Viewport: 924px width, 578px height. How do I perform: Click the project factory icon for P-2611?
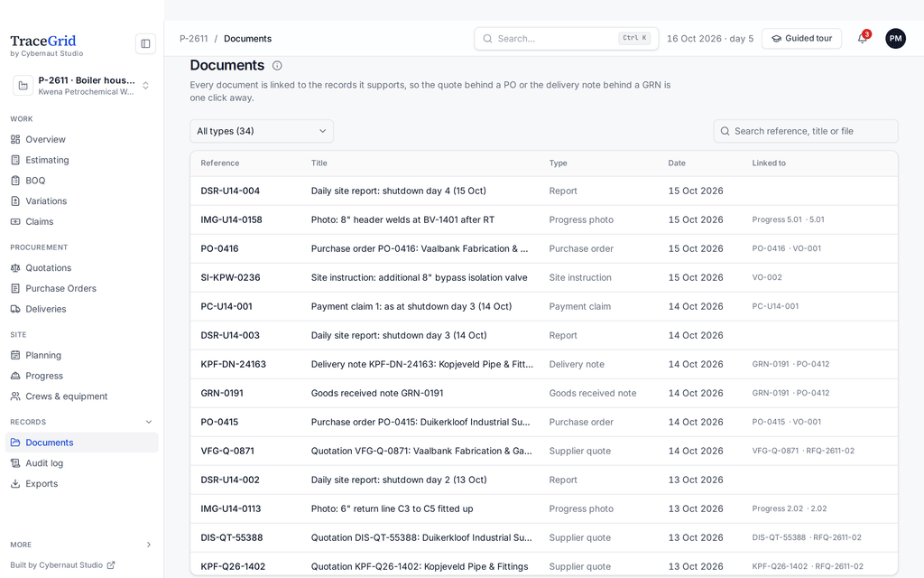[23, 86]
